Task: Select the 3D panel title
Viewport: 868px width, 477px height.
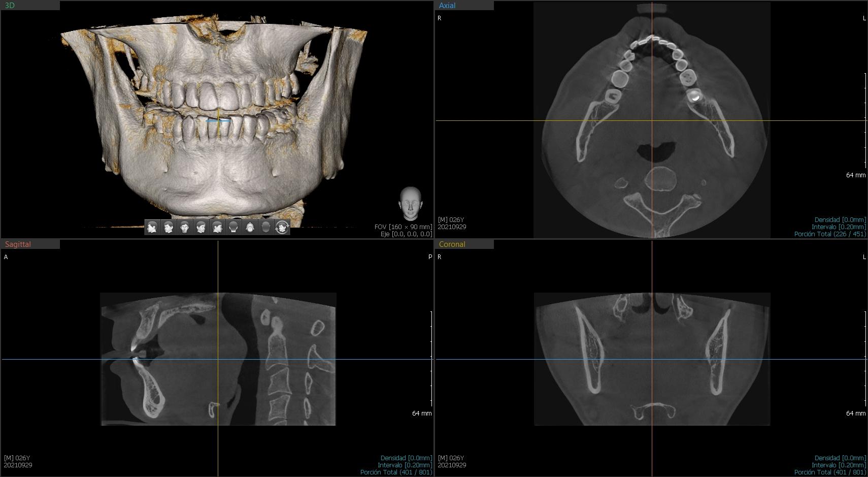Action: click(10, 6)
